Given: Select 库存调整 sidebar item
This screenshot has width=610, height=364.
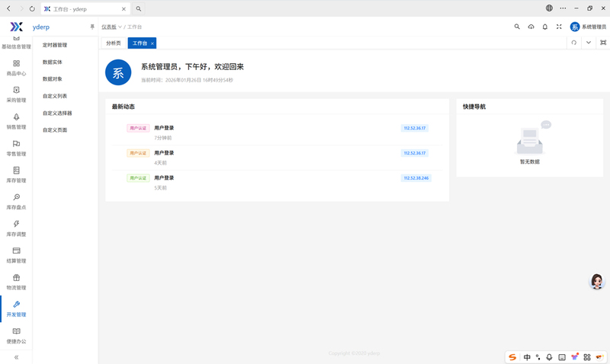Looking at the screenshot, I should click(16, 228).
